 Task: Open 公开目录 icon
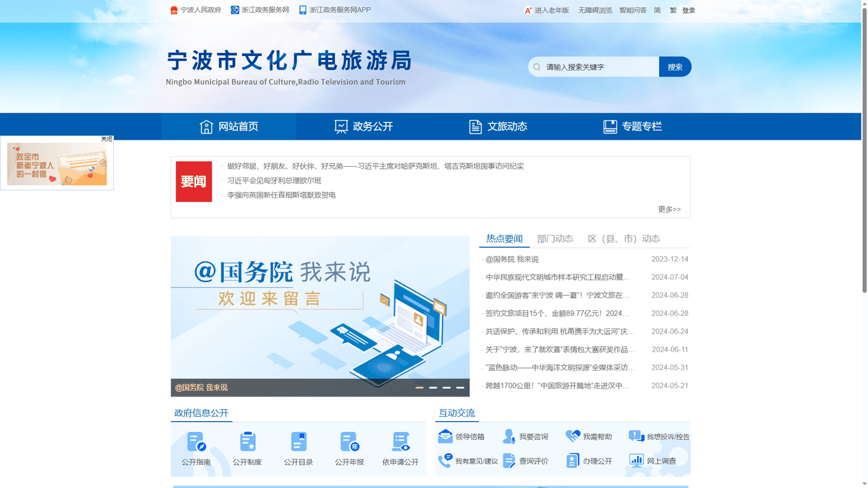tap(299, 442)
